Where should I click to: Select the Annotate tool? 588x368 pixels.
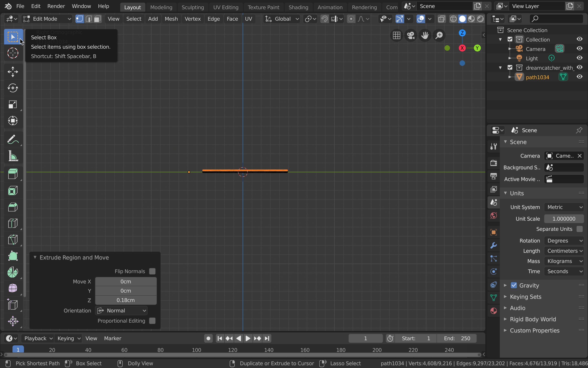(x=13, y=139)
